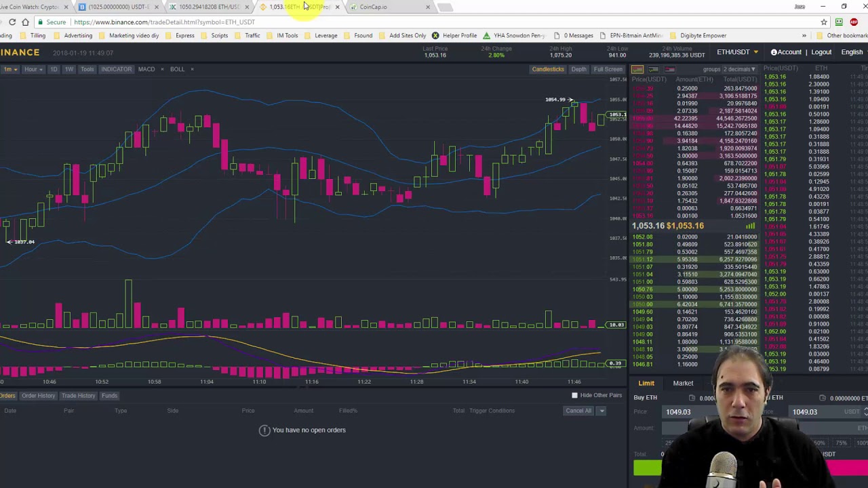Show sell orders only order book icon
Image resolution: width=868 pixels, height=488 pixels.
coord(670,69)
